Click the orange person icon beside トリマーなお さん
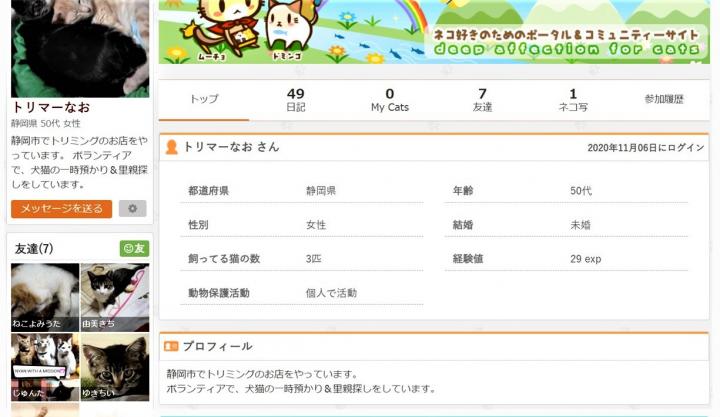 (x=171, y=147)
